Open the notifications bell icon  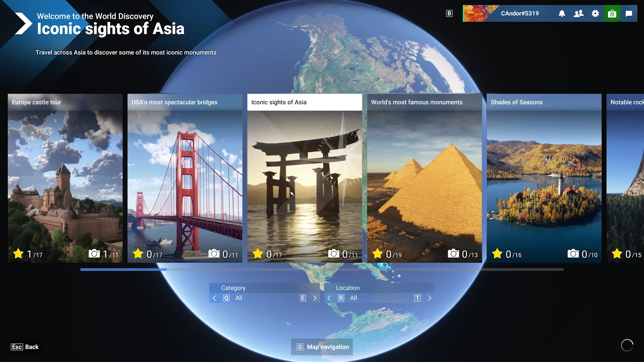click(x=562, y=13)
